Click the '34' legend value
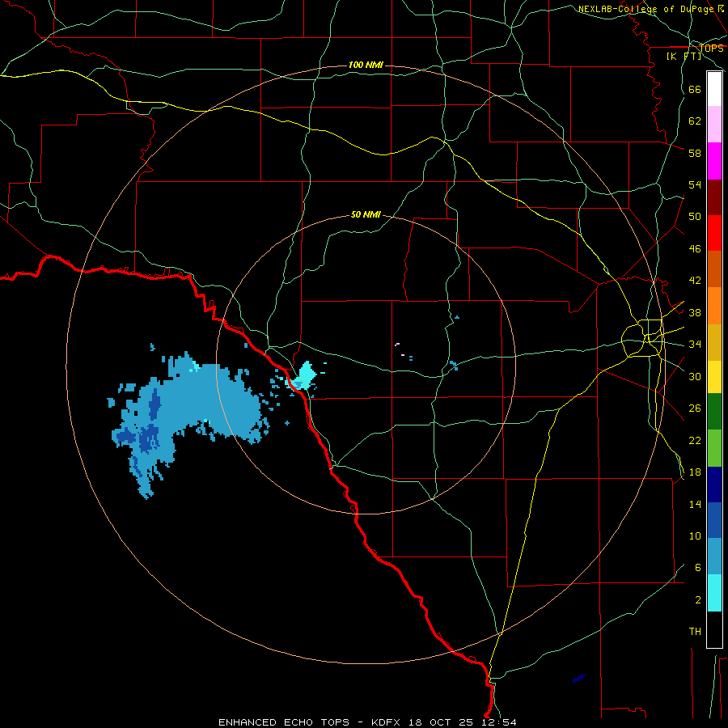The height and width of the screenshot is (728, 728). click(x=695, y=345)
